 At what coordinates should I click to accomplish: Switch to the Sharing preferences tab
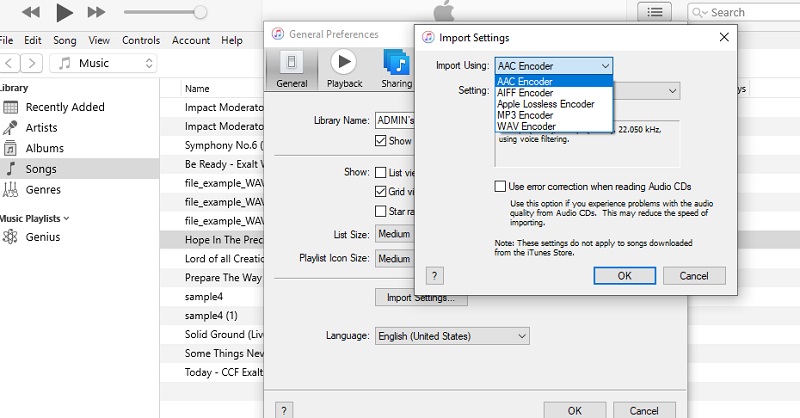[x=396, y=70]
